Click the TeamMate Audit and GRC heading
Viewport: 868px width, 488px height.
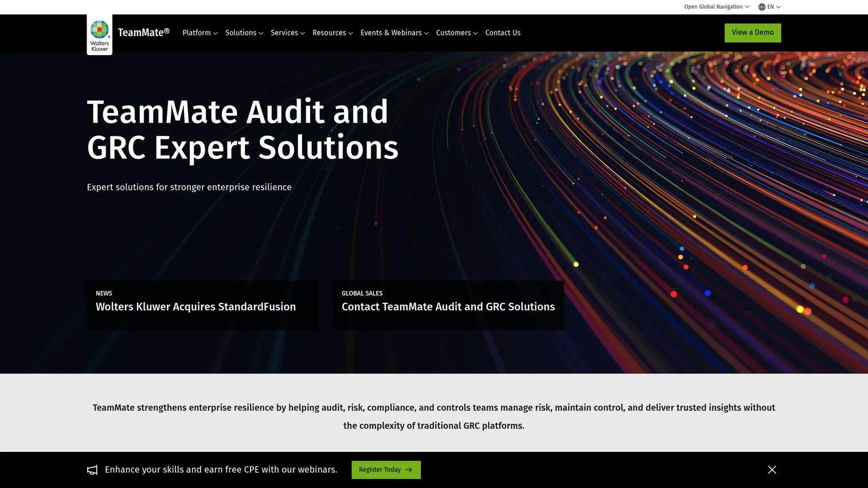[x=243, y=129]
